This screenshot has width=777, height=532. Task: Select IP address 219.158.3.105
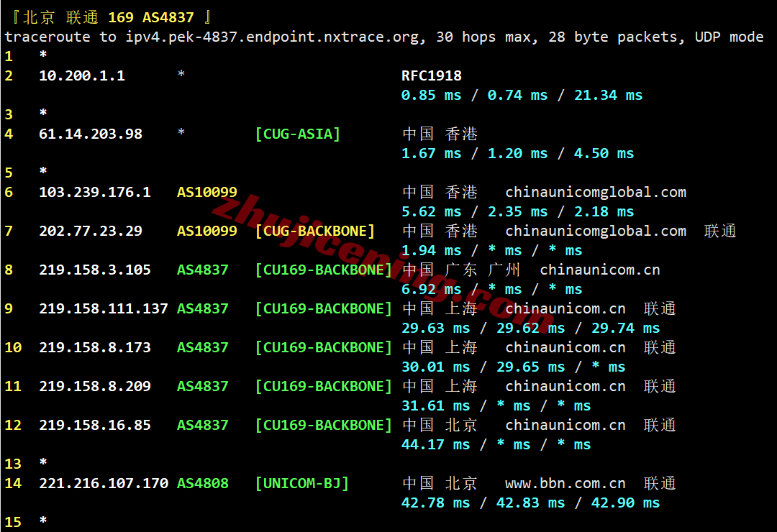95,270
